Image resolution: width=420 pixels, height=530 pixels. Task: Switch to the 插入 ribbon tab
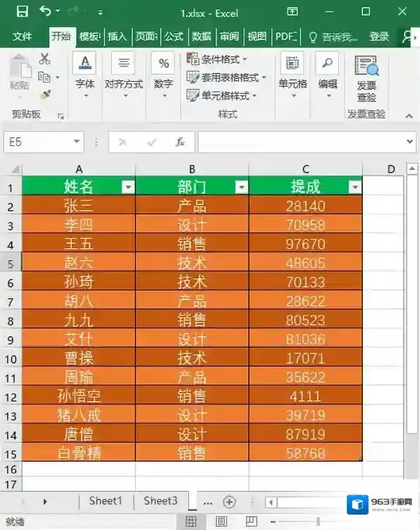[x=117, y=36]
